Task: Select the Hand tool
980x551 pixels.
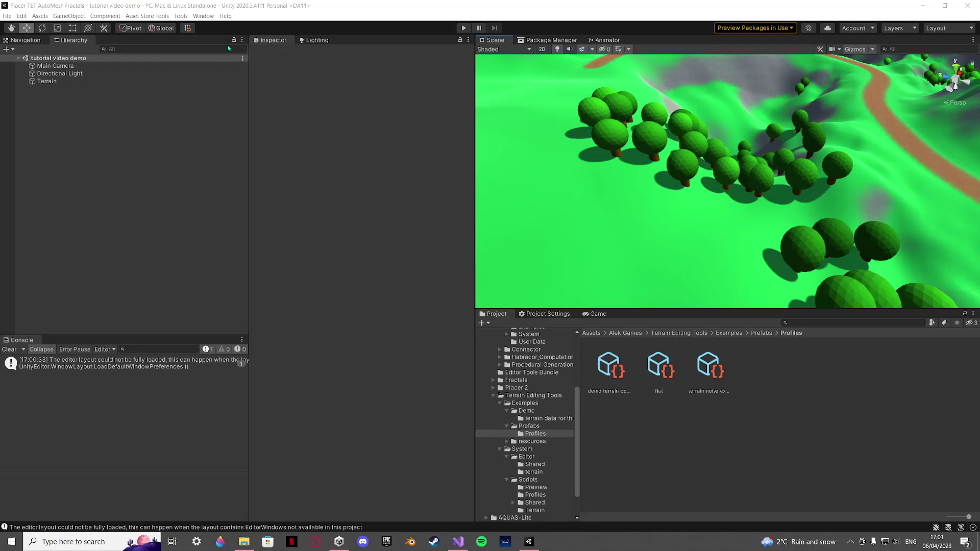Action: coord(11,28)
